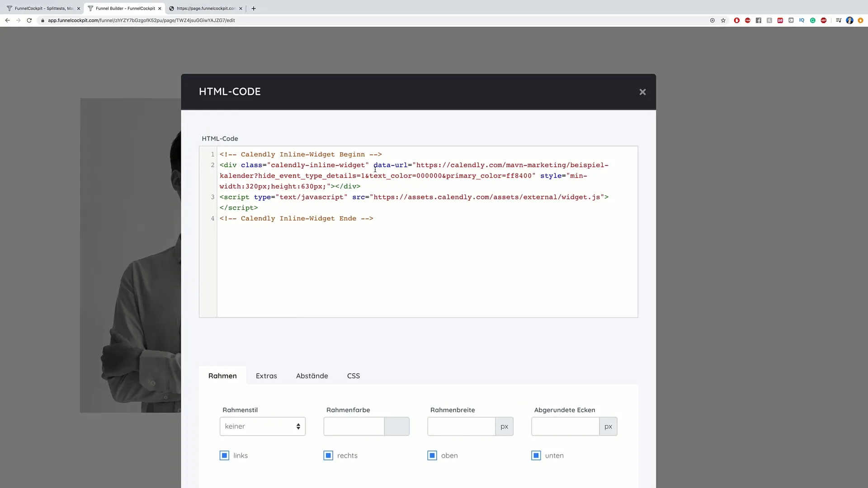
Task: Open a new browser tab
Action: pyautogui.click(x=254, y=8)
